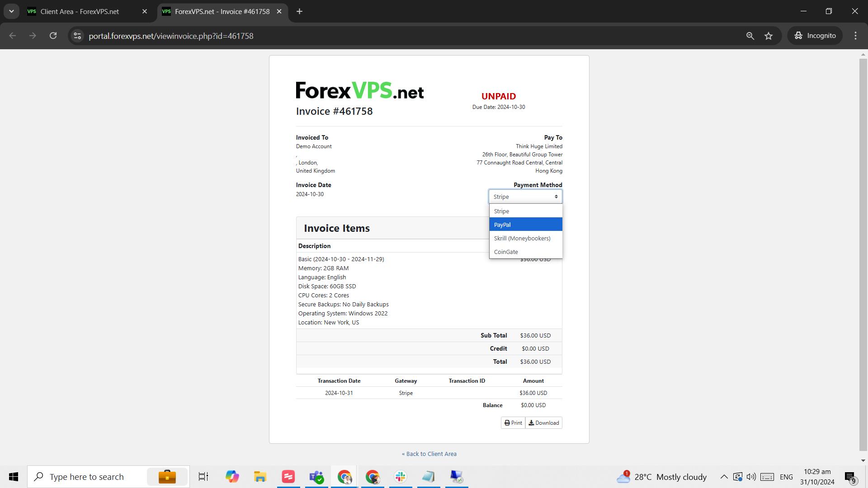Viewport: 868px width, 488px height.
Task: Bookmark this page with the star
Action: pos(769,36)
